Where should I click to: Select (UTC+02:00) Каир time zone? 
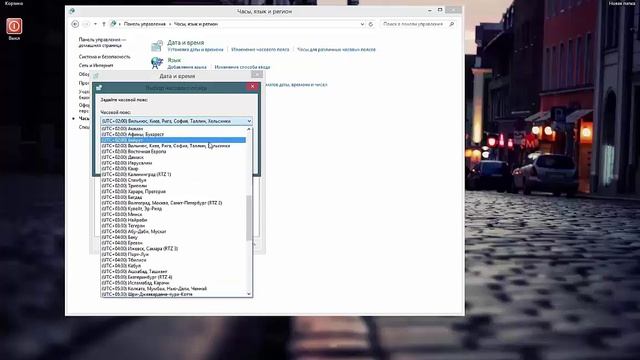173,169
